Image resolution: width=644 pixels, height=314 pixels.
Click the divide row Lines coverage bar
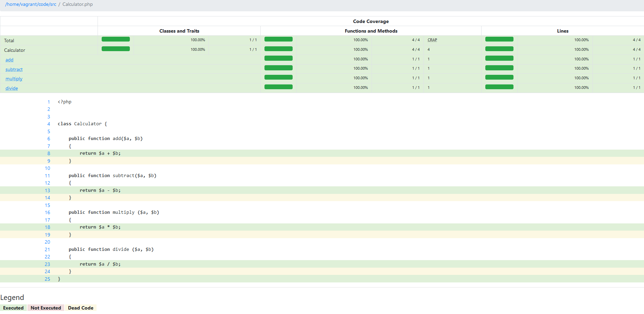point(499,87)
